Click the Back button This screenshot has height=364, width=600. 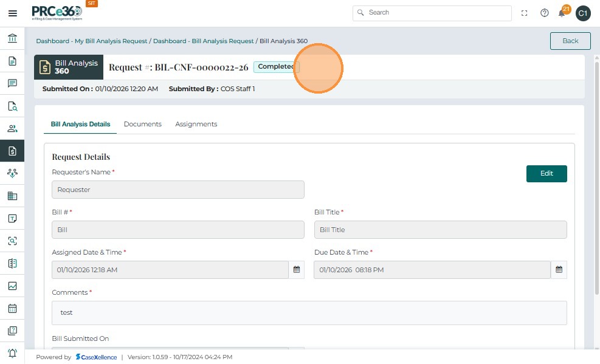[570, 41]
